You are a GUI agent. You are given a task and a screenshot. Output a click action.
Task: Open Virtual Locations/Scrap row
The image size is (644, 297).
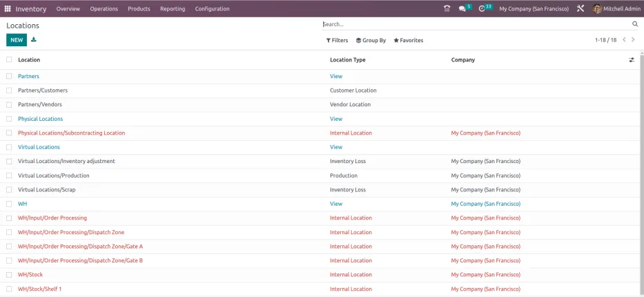coord(47,190)
